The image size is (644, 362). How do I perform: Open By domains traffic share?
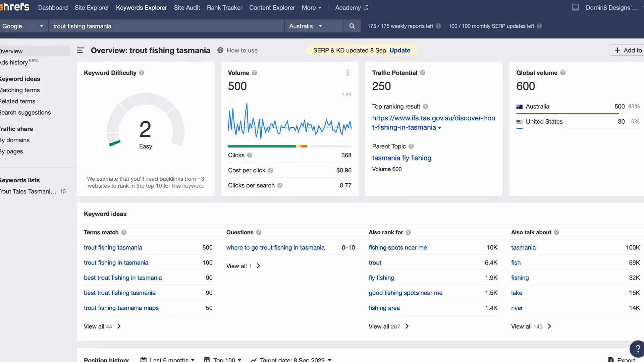pos(15,140)
